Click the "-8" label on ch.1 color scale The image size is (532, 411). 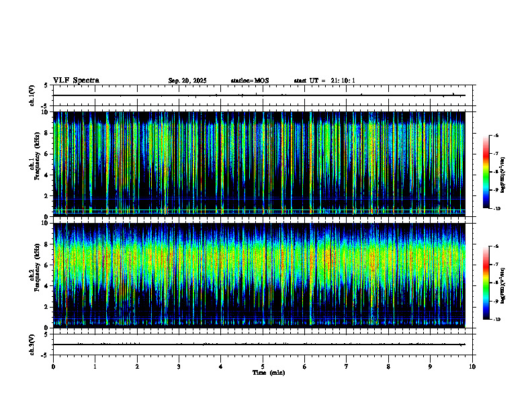point(495,173)
